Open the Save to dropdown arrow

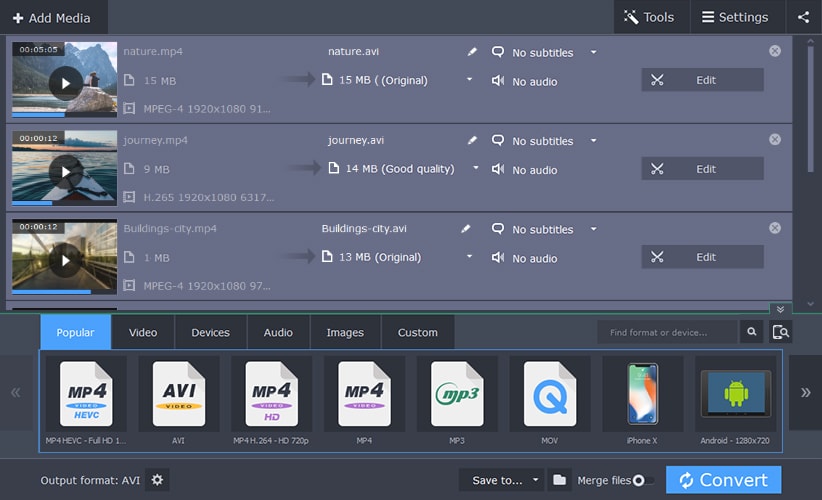pos(535,480)
